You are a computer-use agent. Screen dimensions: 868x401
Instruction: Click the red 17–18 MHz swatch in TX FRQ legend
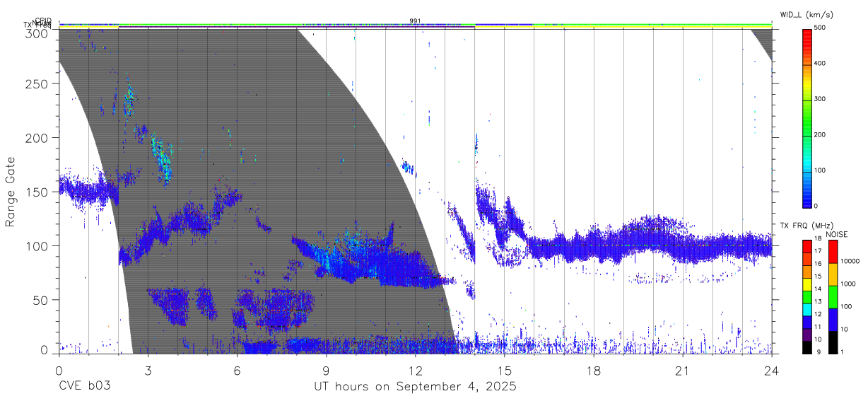point(807,247)
